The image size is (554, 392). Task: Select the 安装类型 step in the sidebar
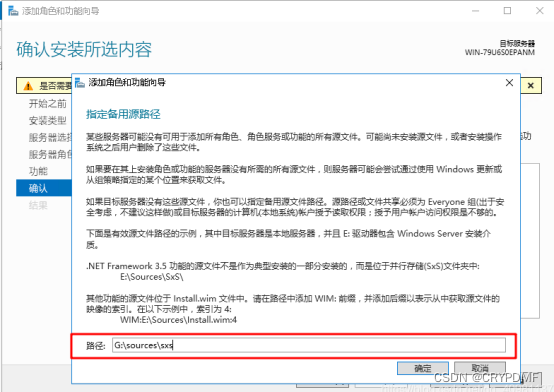tap(47, 121)
